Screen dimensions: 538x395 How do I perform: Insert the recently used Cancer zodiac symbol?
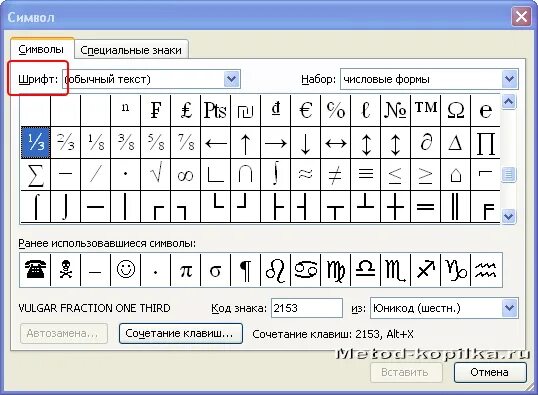point(306,270)
